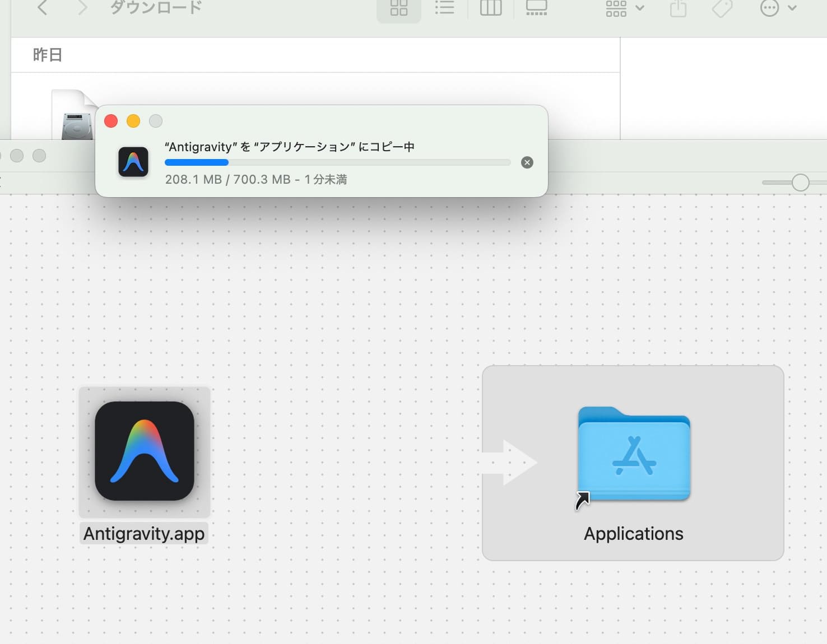
Task: Switch to gallery view
Action: [536, 8]
